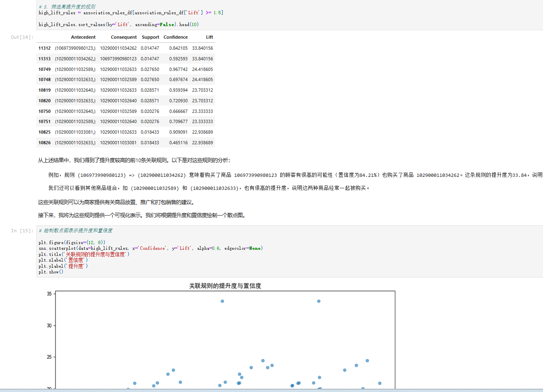
Task: Place cursor in plt.title code line
Action: tap(84, 254)
